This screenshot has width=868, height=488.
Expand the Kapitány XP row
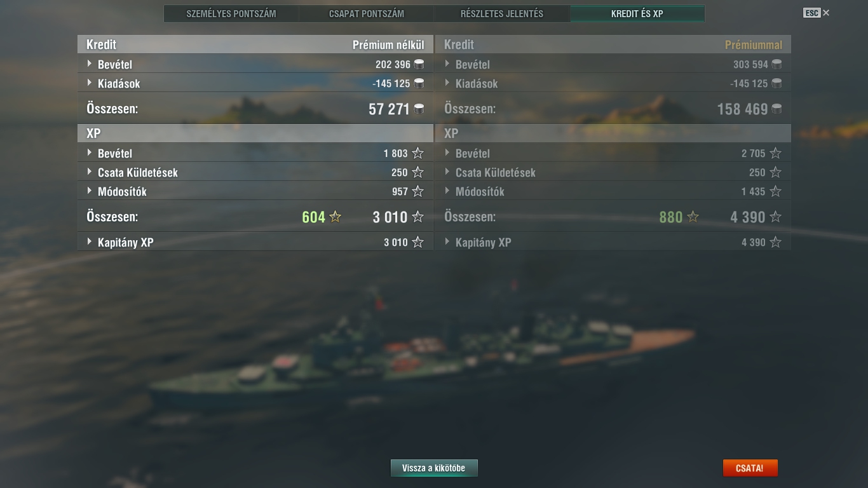coord(255,242)
